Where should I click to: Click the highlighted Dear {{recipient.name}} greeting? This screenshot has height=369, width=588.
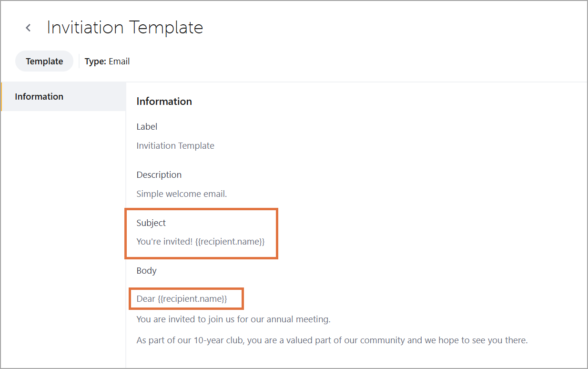pos(186,298)
